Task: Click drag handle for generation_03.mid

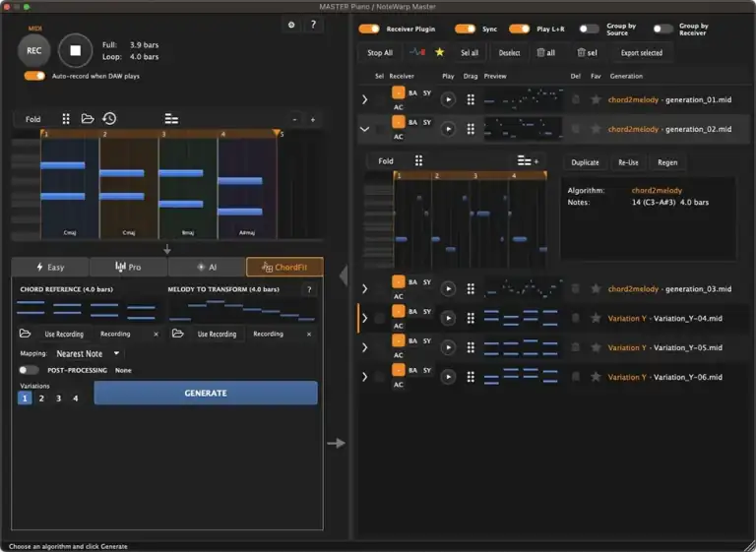Action: pos(471,288)
